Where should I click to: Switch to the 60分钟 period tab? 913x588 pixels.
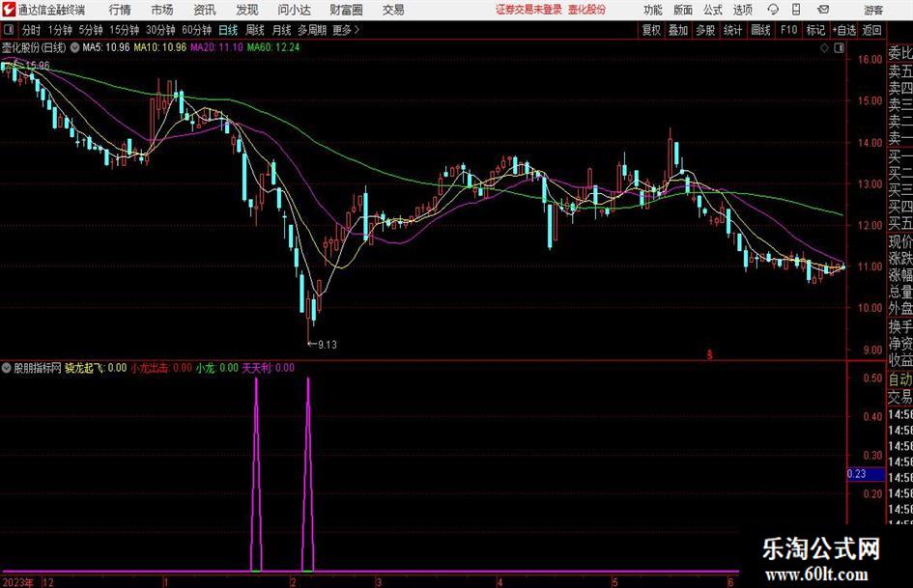[196, 30]
